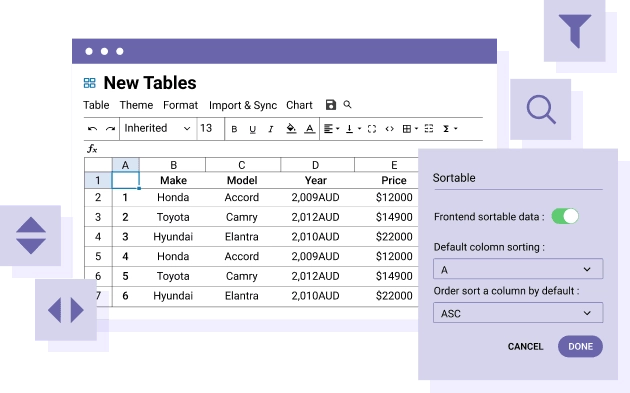Select the empty cell A1
Screen dimensions: 630x393
(x=125, y=180)
